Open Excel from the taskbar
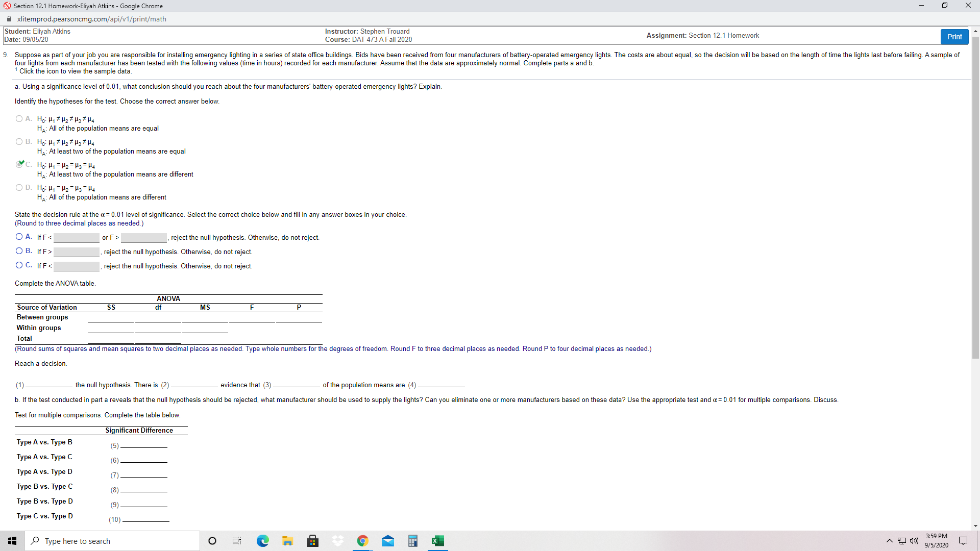This screenshot has height=551, width=980. (x=437, y=541)
